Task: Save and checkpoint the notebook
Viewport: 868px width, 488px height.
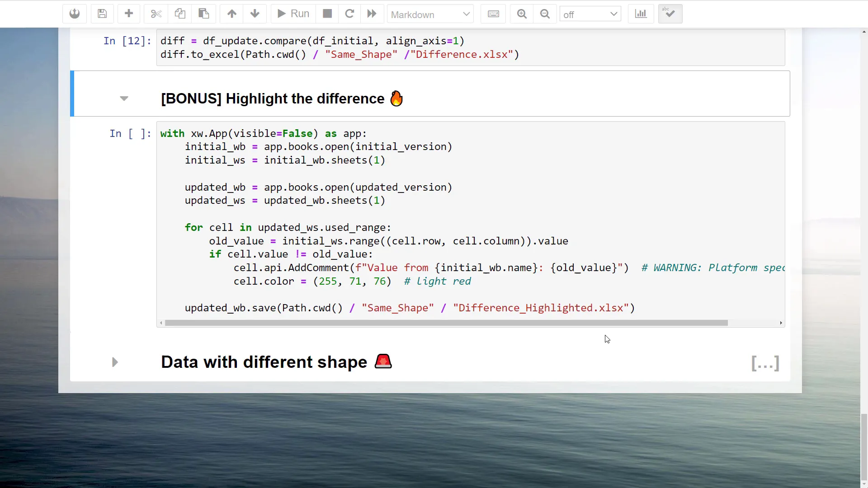Action: click(102, 14)
